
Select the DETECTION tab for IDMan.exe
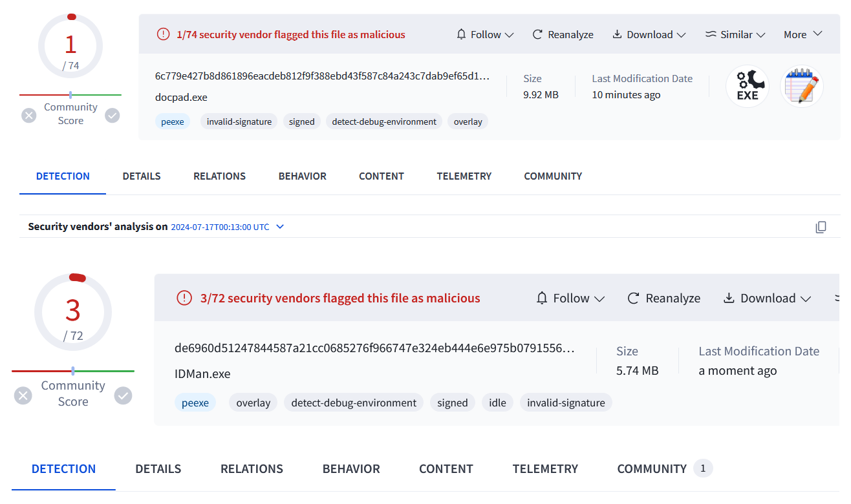pos(64,469)
